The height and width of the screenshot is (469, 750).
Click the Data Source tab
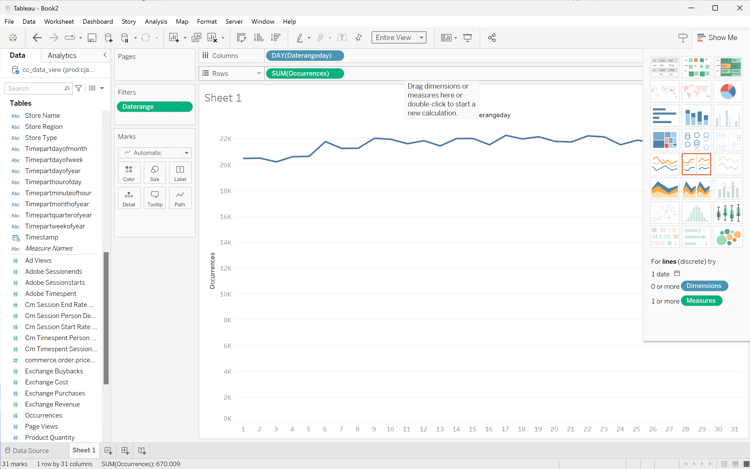(30, 451)
